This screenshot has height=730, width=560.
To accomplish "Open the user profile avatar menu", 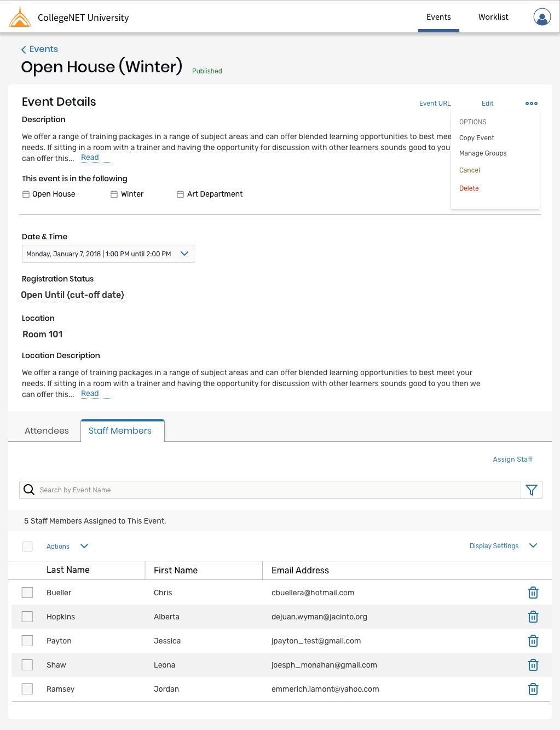I will tap(542, 17).
